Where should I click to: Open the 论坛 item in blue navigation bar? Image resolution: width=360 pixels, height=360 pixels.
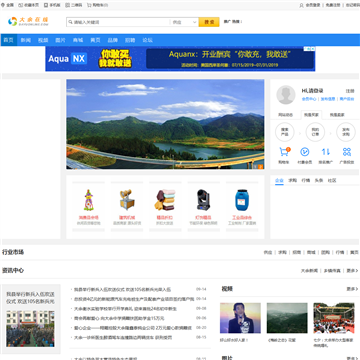147,40
